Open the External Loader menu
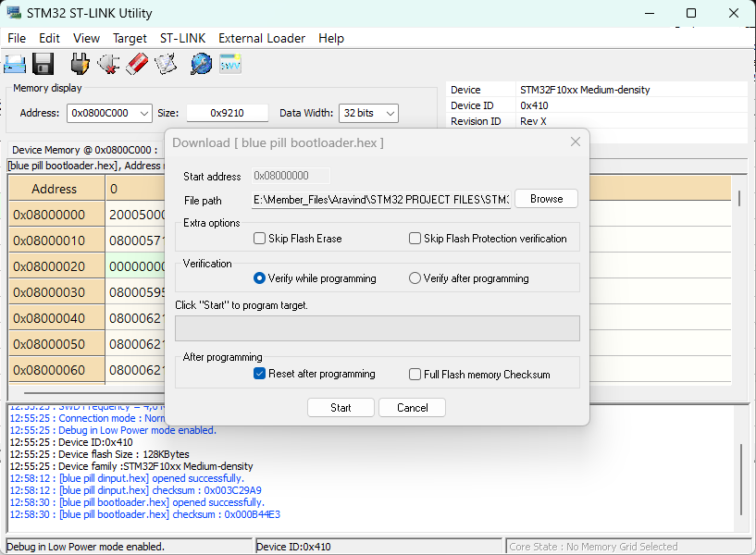756x555 pixels. [x=262, y=38]
